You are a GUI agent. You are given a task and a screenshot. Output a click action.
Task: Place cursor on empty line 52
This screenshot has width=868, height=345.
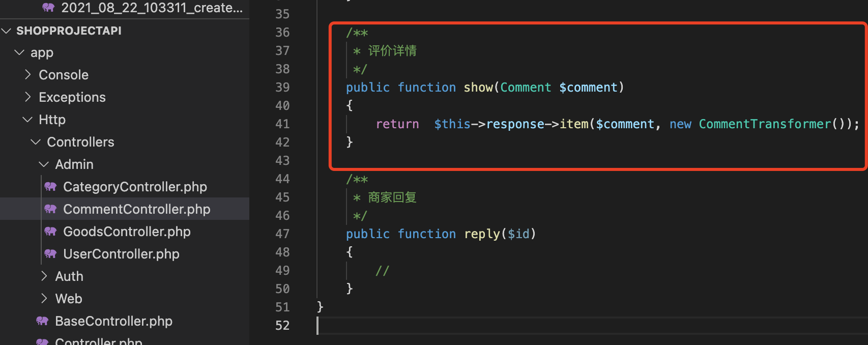coord(592,326)
